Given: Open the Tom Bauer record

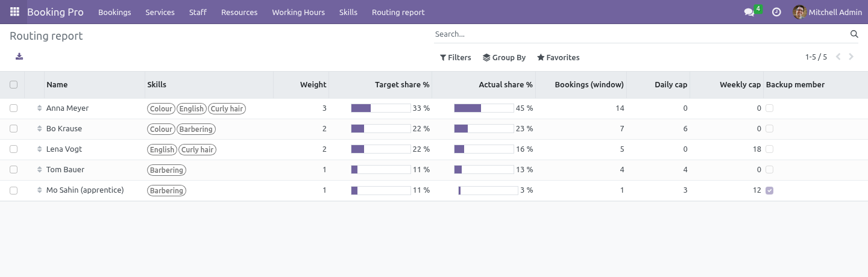Looking at the screenshot, I should pos(65,170).
